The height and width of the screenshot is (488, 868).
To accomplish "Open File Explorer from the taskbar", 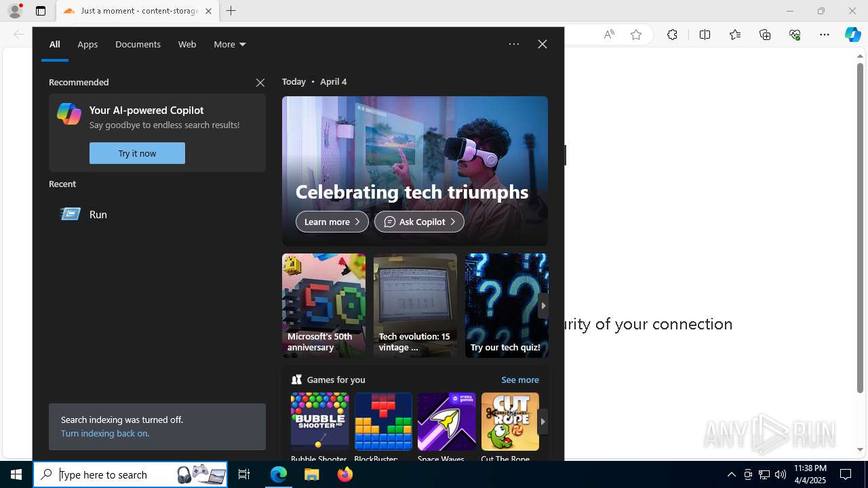I will tap(312, 474).
